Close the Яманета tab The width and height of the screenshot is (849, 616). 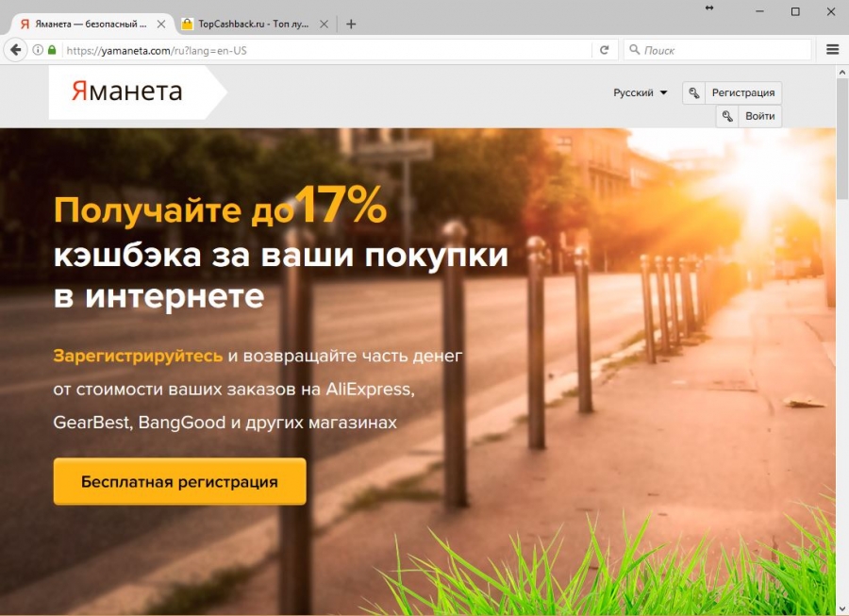pyautogui.click(x=160, y=25)
